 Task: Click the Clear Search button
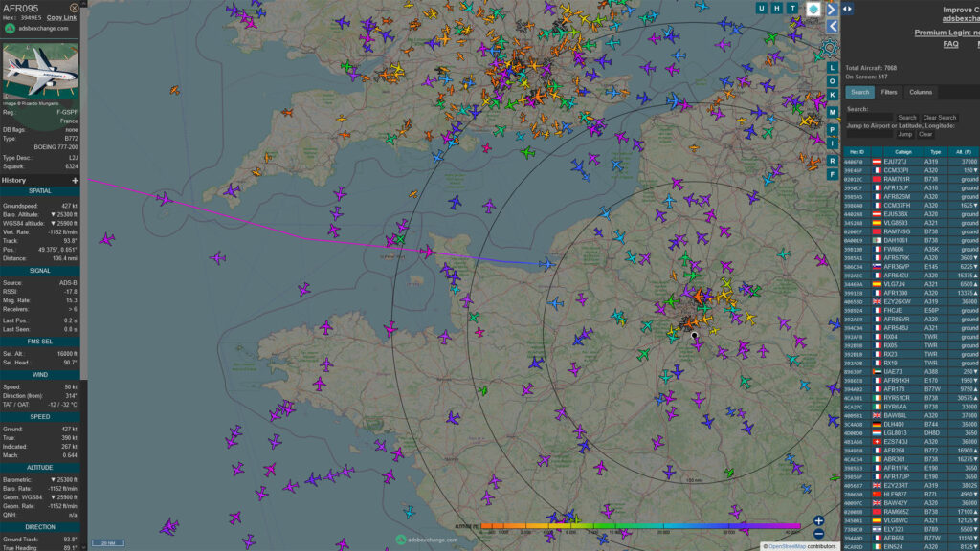pyautogui.click(x=940, y=118)
